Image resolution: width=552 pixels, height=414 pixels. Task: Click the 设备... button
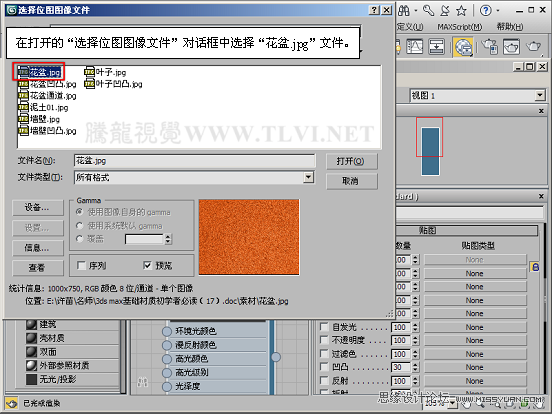pos(38,207)
